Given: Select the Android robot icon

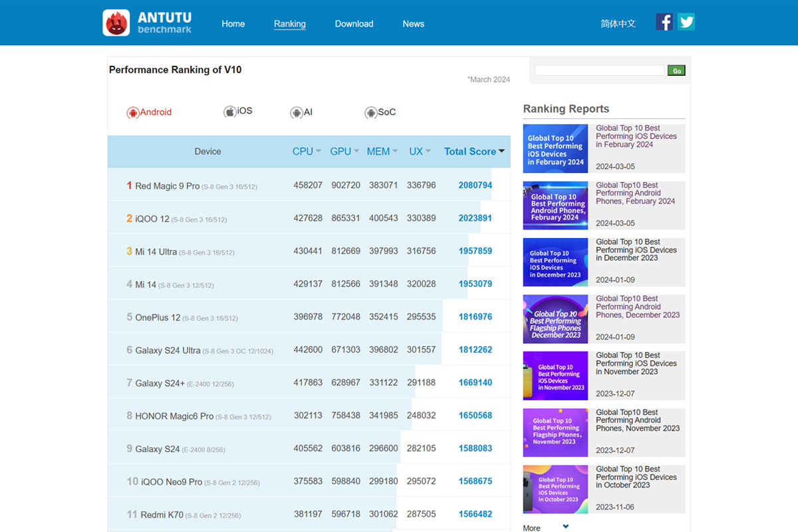Looking at the screenshot, I should coord(133,112).
